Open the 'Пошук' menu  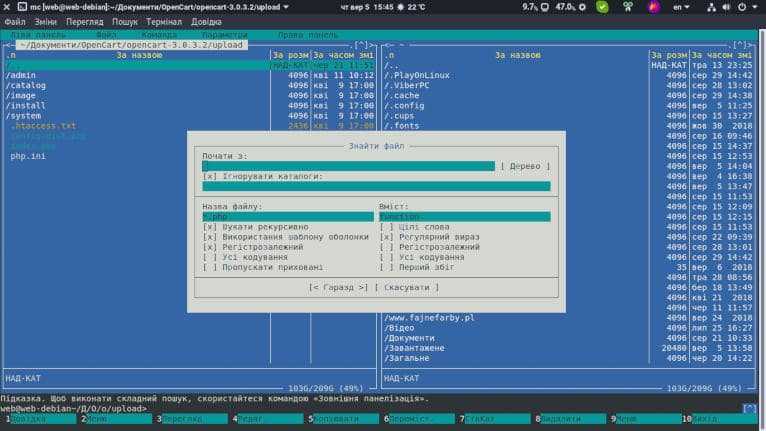pyautogui.click(x=125, y=22)
